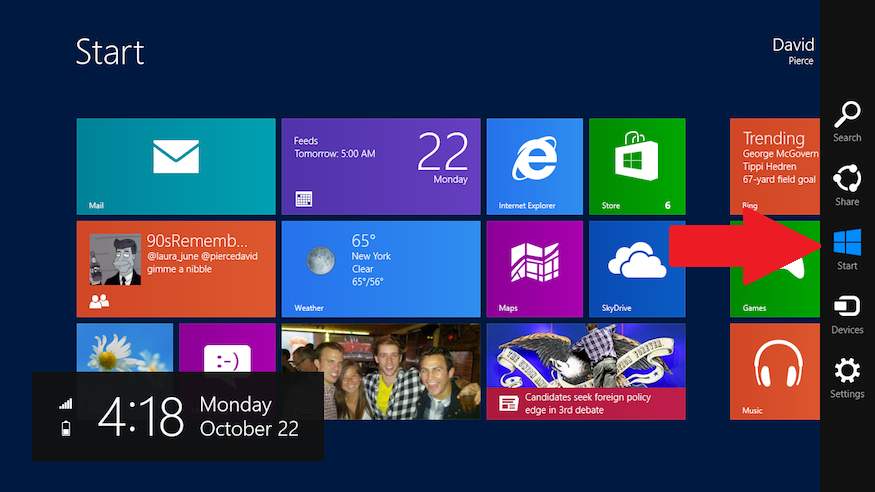Image resolution: width=875 pixels, height=492 pixels.
Task: Click the Feeds Tomorrow 5:00 AM event text
Action: (x=334, y=147)
